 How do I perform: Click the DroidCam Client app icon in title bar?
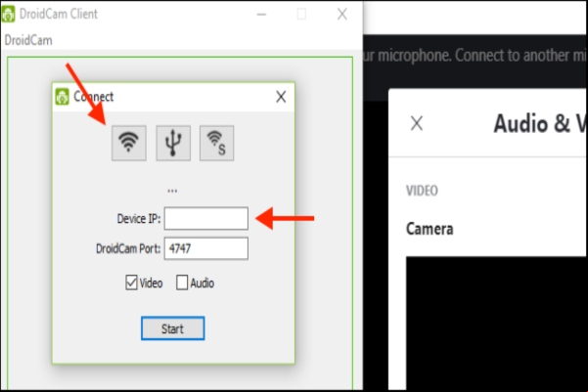8,15
